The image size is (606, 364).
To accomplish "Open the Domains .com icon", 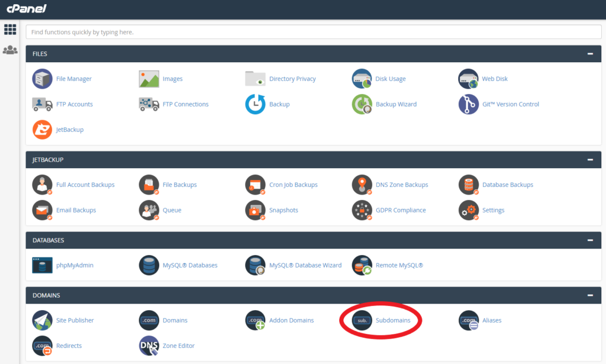I will (x=149, y=320).
